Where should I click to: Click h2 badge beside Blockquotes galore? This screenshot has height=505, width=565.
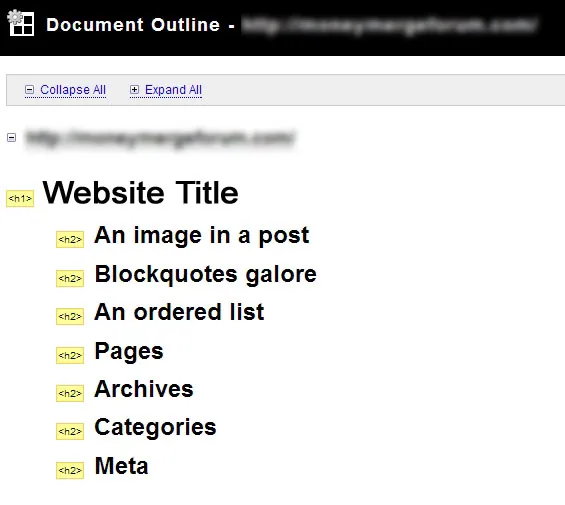70,278
